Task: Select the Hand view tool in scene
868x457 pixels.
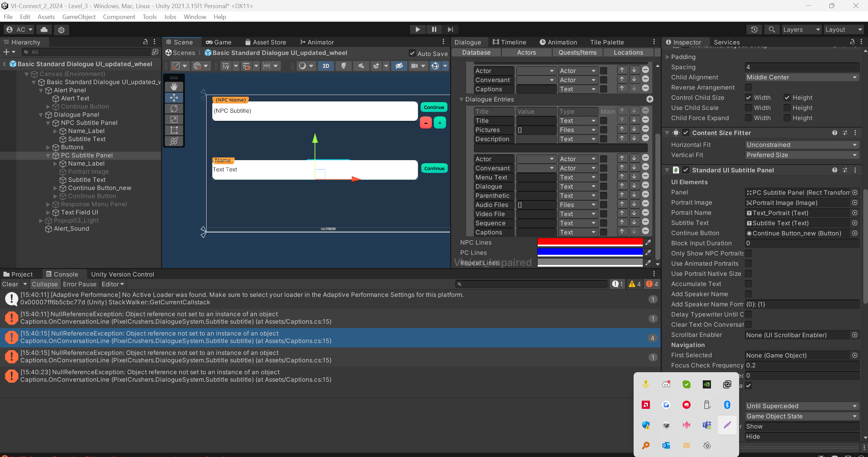Action: [174, 87]
